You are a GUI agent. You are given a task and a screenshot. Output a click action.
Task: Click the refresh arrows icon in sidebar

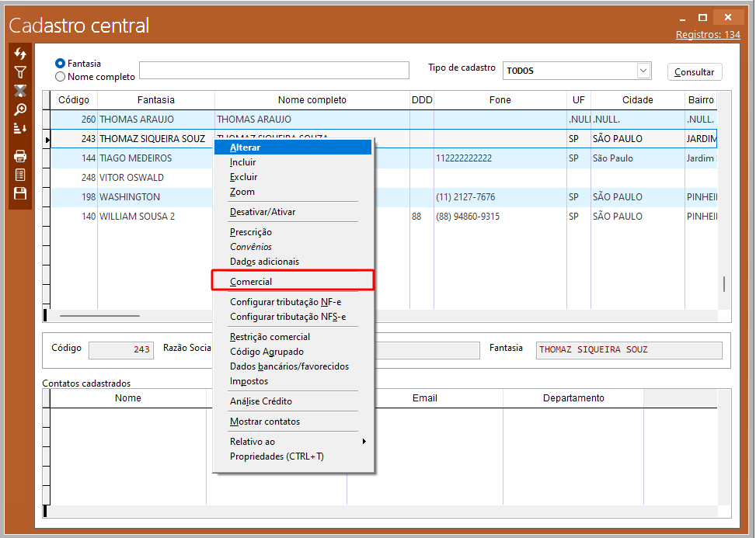pyautogui.click(x=20, y=54)
